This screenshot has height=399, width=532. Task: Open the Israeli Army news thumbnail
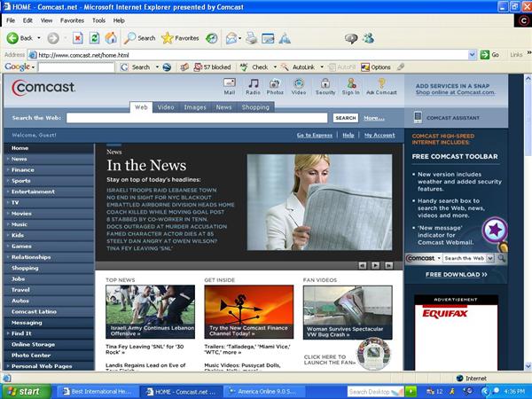coord(151,311)
